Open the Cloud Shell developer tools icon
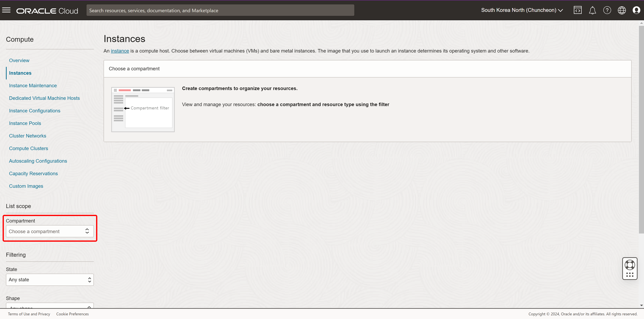This screenshot has height=319, width=644. tap(577, 10)
